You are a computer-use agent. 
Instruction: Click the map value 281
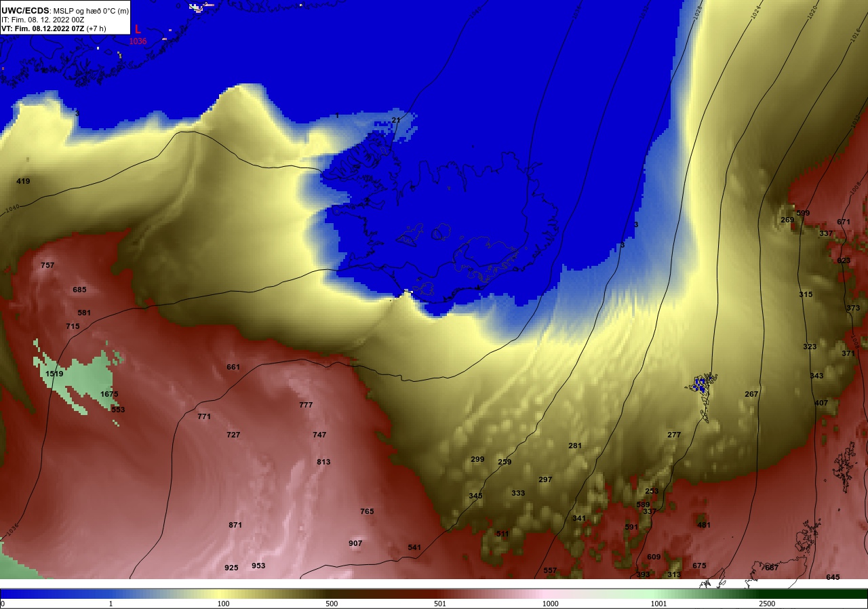(x=575, y=446)
